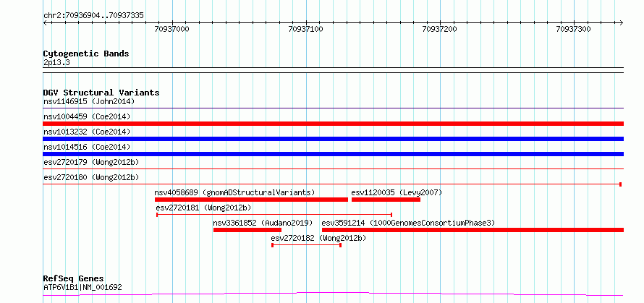644x303 pixels.
Task: Click the chr2:70936904..70937335 coordinate label
Action: [x=93, y=16]
